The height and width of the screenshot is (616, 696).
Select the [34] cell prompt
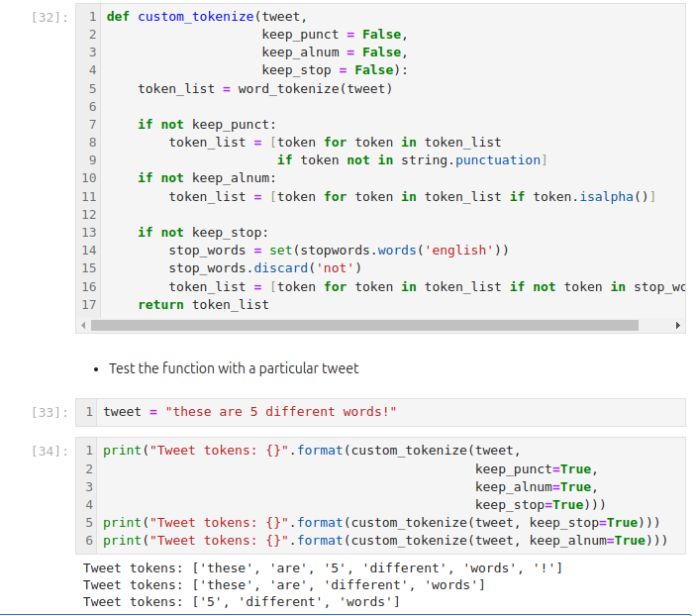click(50, 451)
